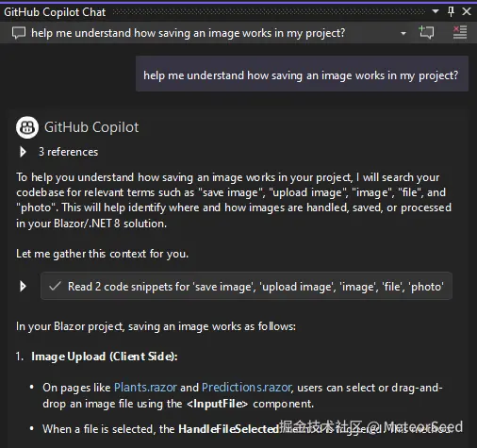Click the GitHub Copilot name label
The image size is (477, 448).
coord(91,127)
